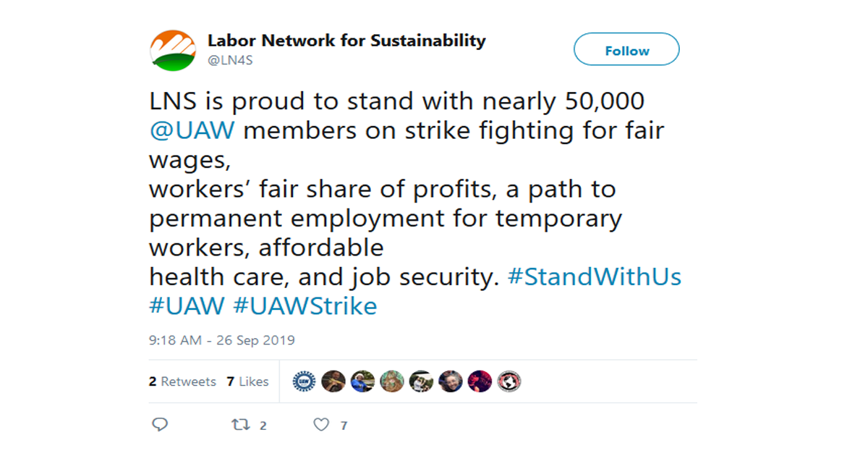Click the red-toned liker avatar
868x456 pixels.
[480, 381]
